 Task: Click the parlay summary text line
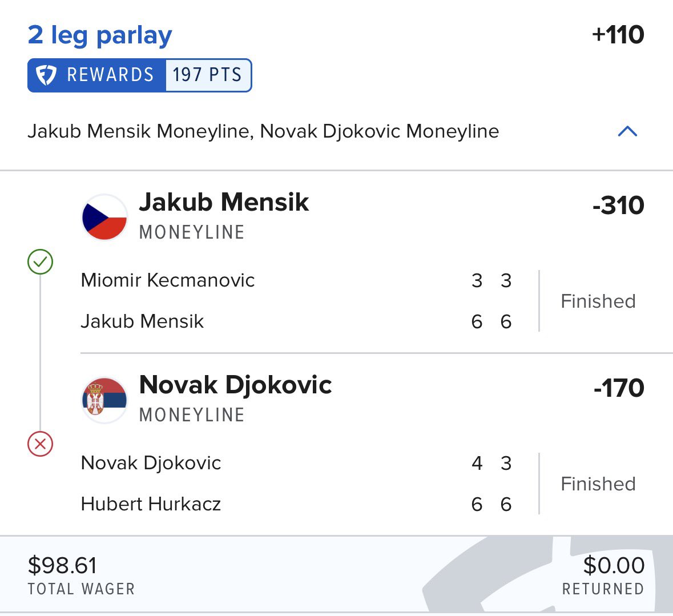263,131
